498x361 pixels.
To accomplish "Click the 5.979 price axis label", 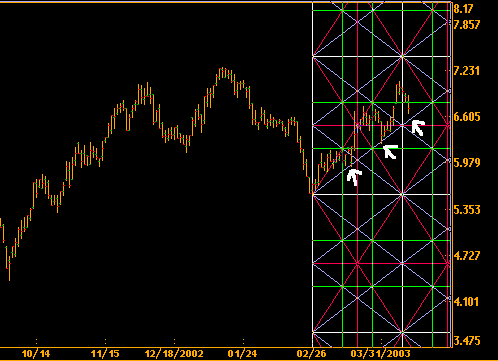I will (x=467, y=163).
